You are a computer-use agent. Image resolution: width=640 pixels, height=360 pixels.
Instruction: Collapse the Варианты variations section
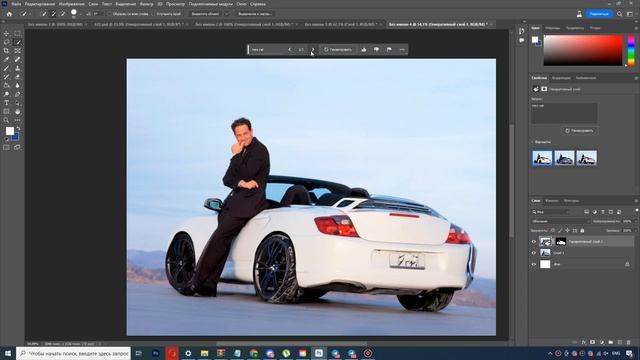tap(533, 142)
